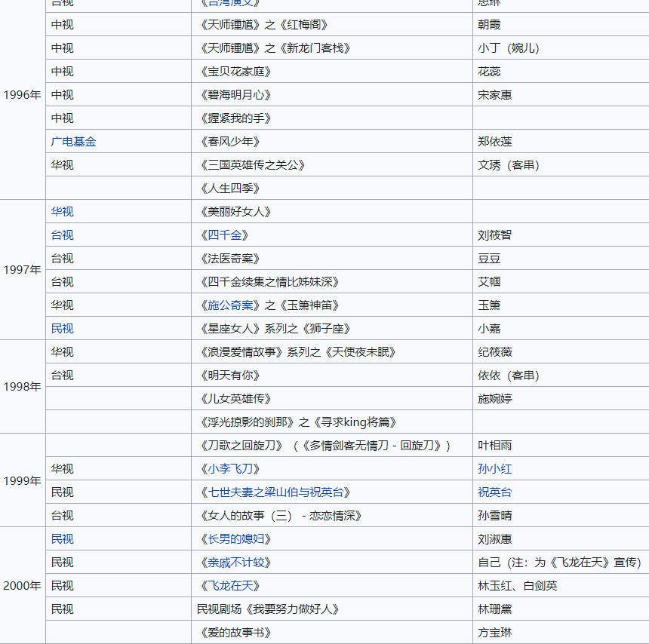Select the role name 施婉婷

[494, 399]
